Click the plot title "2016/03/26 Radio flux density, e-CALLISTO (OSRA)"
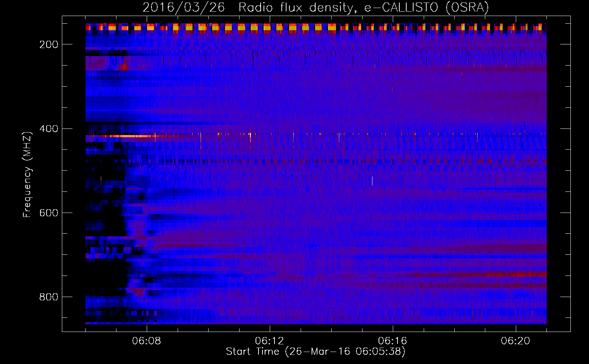The height and width of the screenshot is (364, 589). [x=316, y=8]
